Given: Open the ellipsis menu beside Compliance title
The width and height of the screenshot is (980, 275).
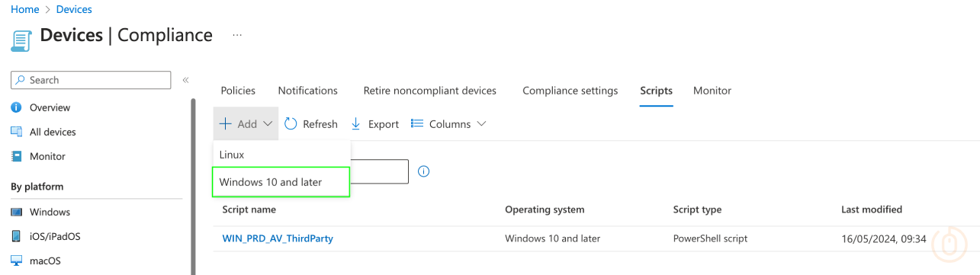Looking at the screenshot, I should 237,35.
